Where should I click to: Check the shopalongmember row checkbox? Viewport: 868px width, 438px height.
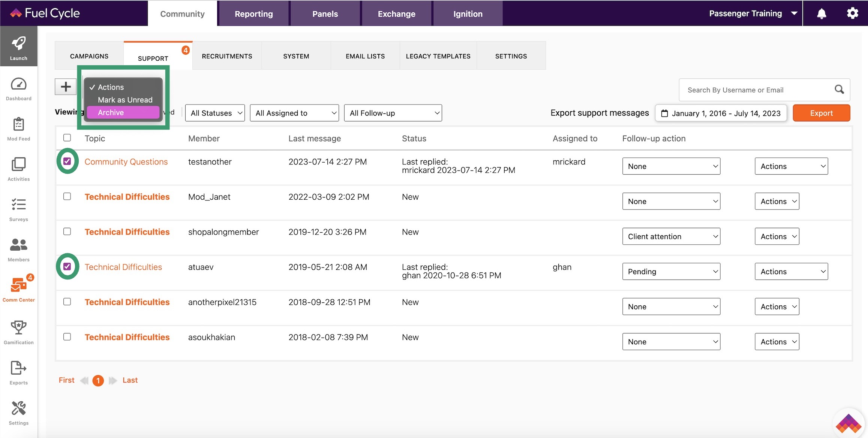coord(67,231)
